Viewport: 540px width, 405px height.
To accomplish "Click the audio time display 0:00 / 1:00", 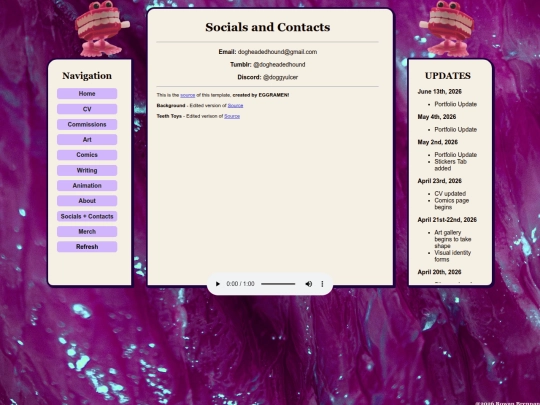I will 240,284.
